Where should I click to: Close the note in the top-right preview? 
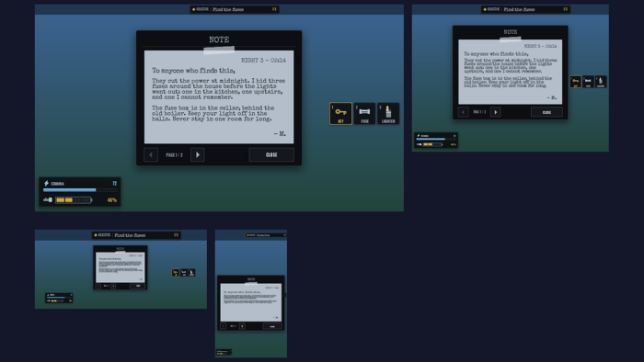point(546,112)
